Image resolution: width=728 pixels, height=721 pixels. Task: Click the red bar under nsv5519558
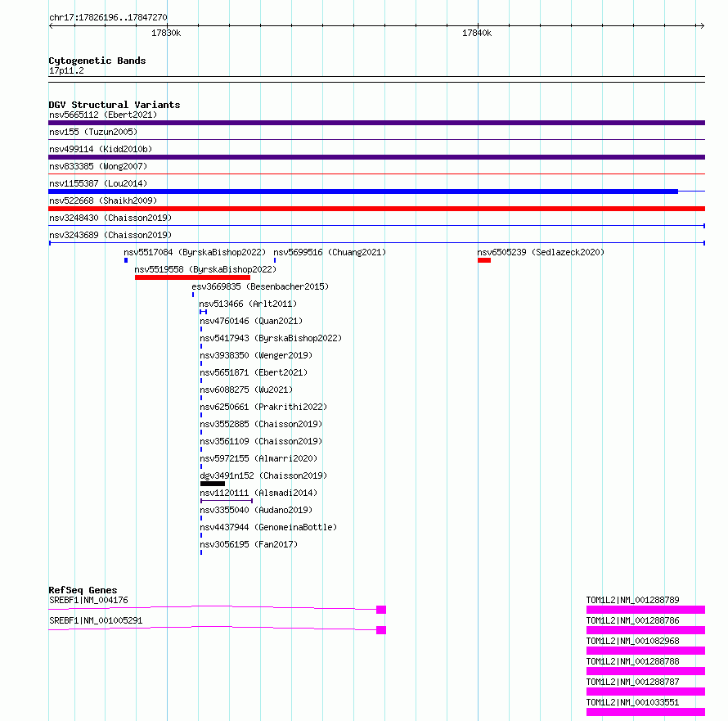click(x=193, y=277)
